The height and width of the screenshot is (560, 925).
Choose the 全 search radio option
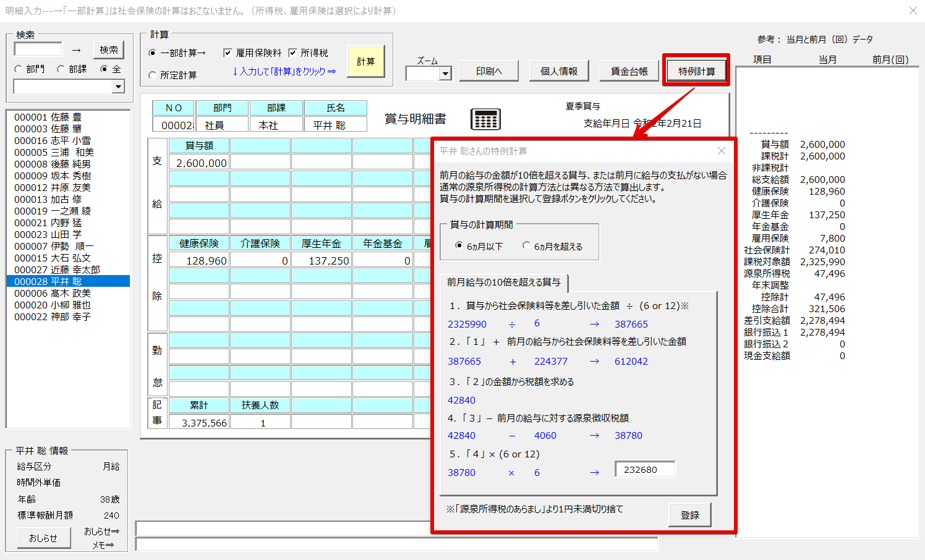[x=104, y=69]
